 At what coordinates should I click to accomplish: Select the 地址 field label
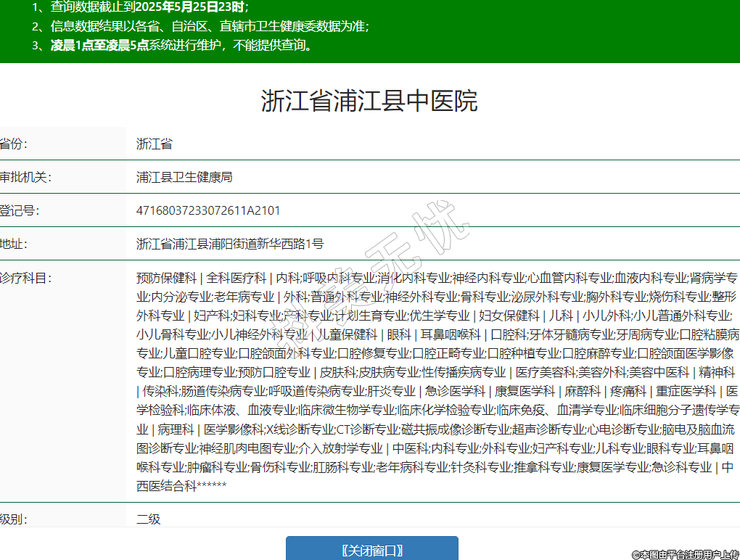point(13,244)
